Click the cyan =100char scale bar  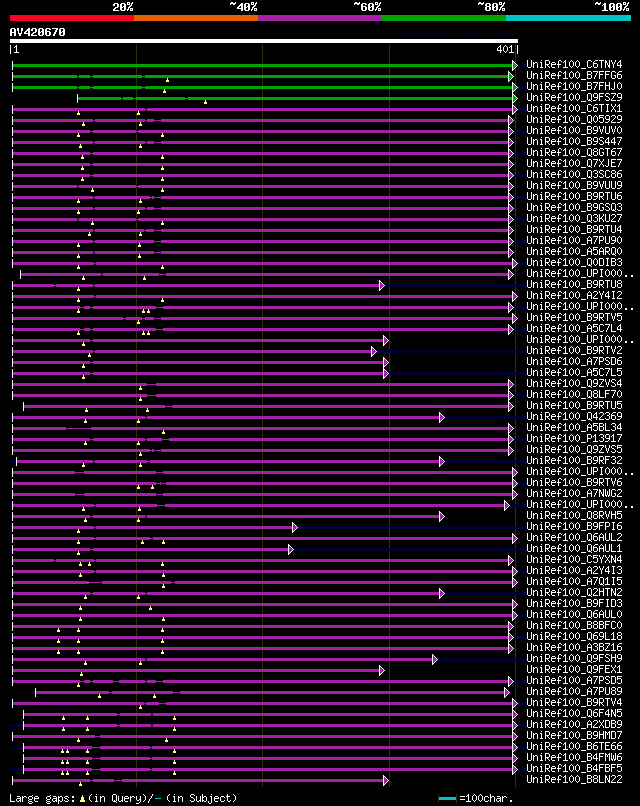coord(447,798)
